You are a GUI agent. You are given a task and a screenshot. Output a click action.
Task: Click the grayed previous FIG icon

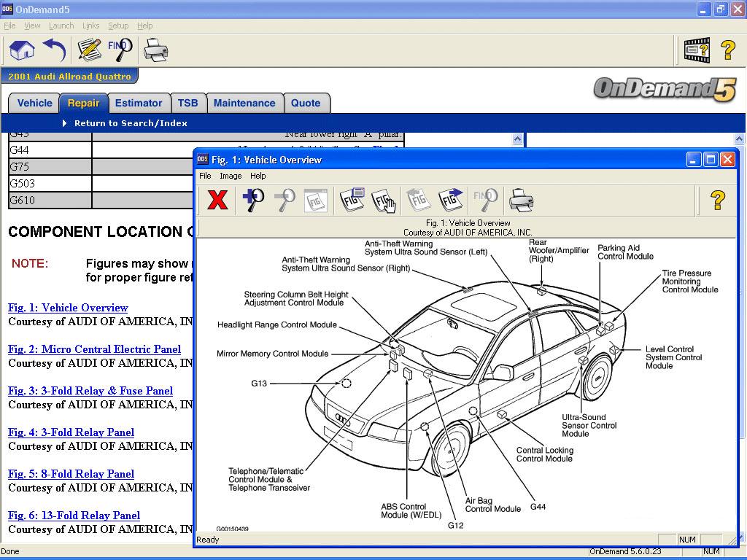(419, 200)
